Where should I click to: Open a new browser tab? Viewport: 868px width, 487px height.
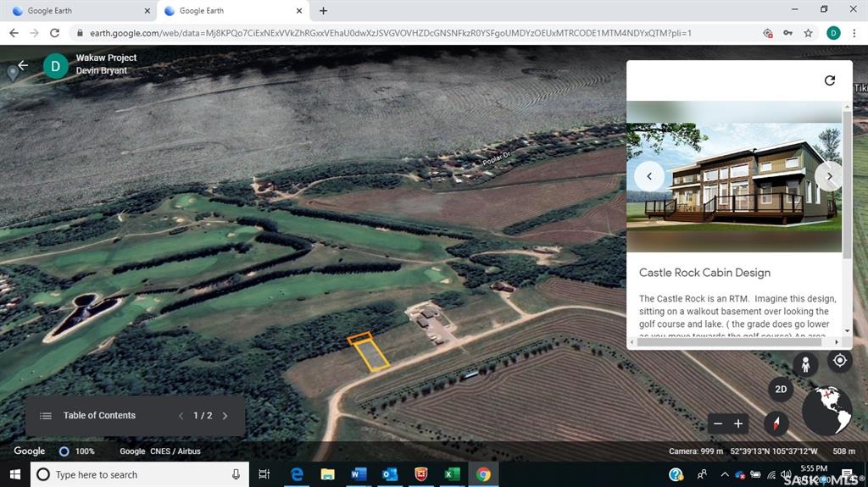[x=323, y=11]
